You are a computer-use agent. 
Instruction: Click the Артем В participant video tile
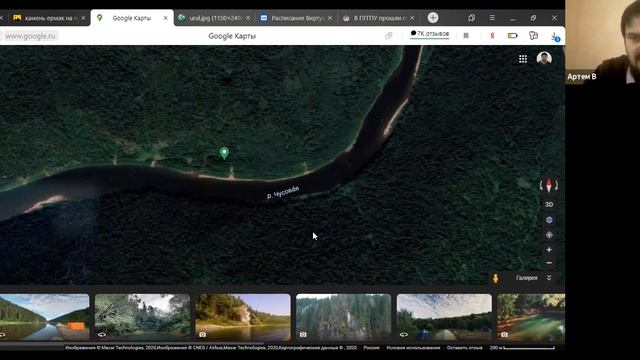coord(602,42)
